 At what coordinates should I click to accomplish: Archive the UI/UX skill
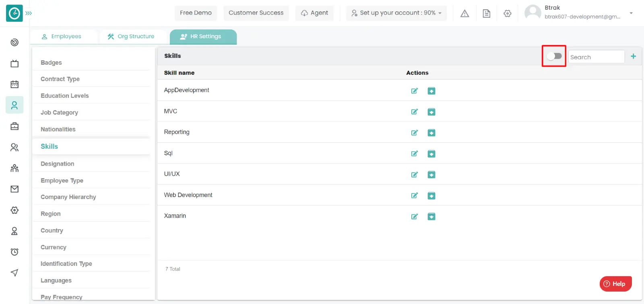click(431, 175)
